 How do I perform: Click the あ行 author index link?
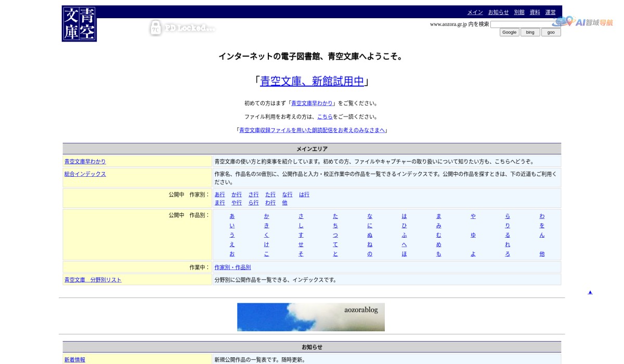[x=219, y=194]
